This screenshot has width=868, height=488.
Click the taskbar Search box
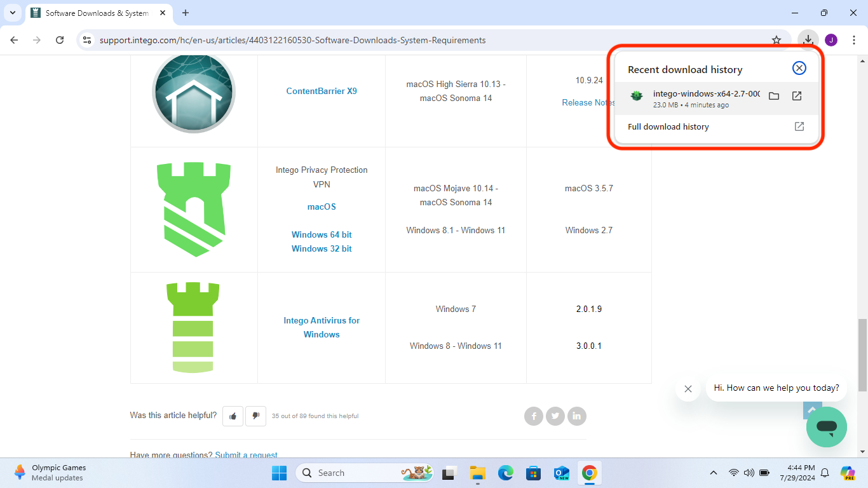point(365,473)
